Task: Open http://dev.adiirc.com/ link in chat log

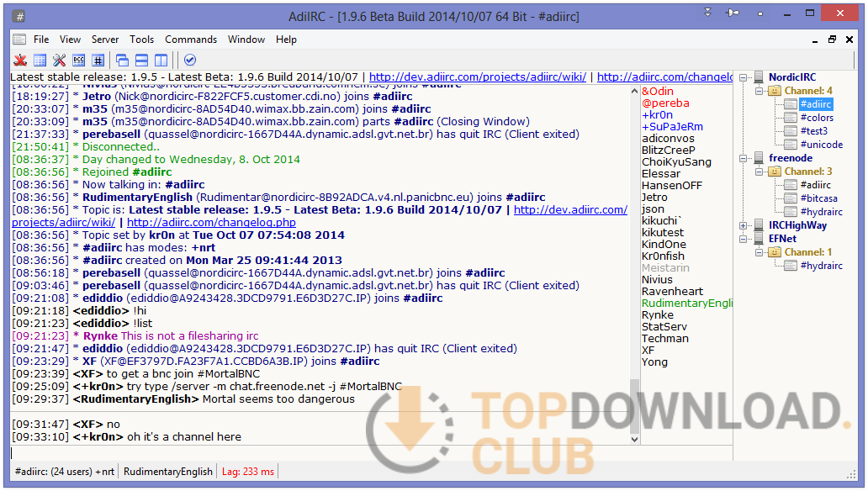Action: (571, 210)
